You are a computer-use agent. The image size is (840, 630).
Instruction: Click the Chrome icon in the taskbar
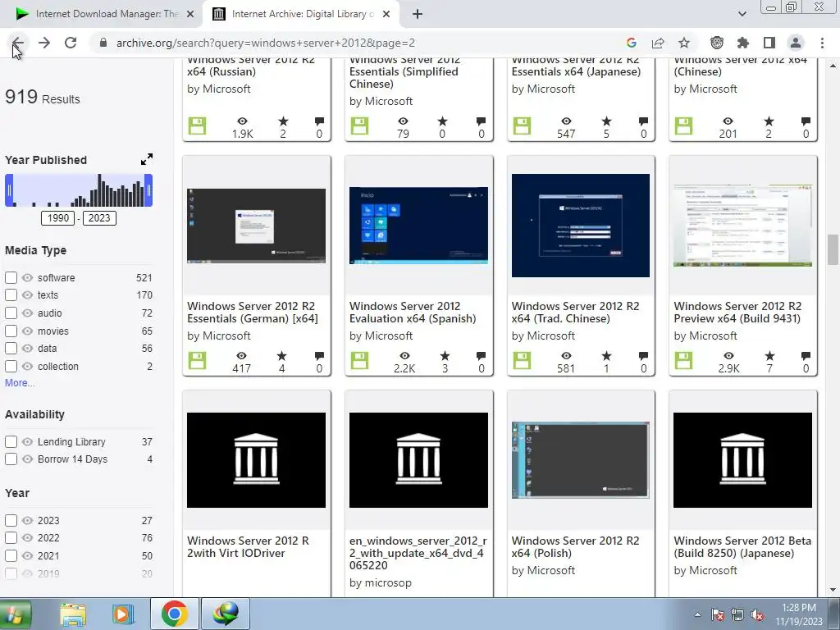click(x=174, y=614)
